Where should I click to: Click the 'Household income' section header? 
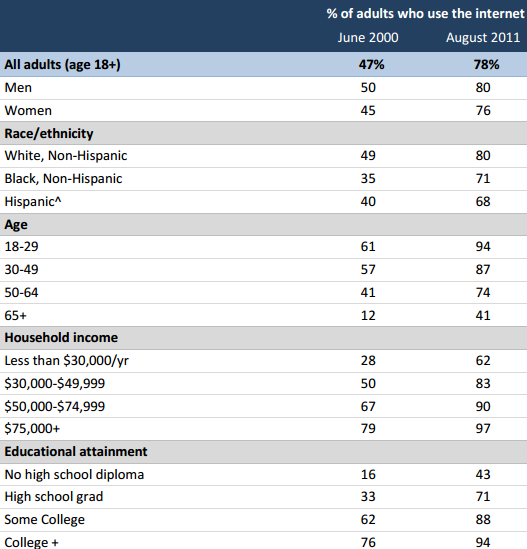[61, 338]
